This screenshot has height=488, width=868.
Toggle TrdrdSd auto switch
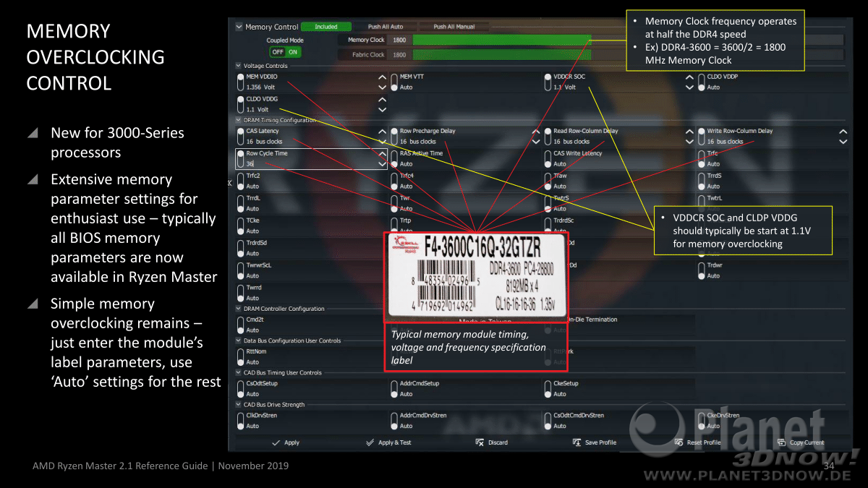coord(241,248)
